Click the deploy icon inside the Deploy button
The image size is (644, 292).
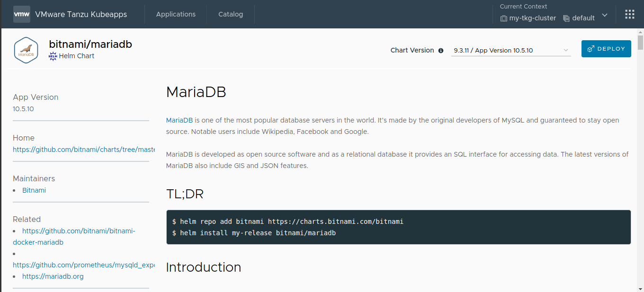(590, 48)
